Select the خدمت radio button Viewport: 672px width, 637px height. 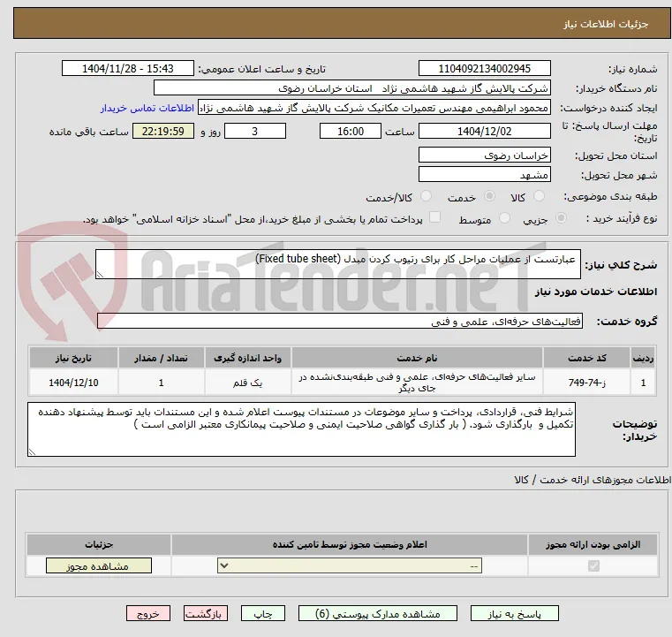pos(489,196)
